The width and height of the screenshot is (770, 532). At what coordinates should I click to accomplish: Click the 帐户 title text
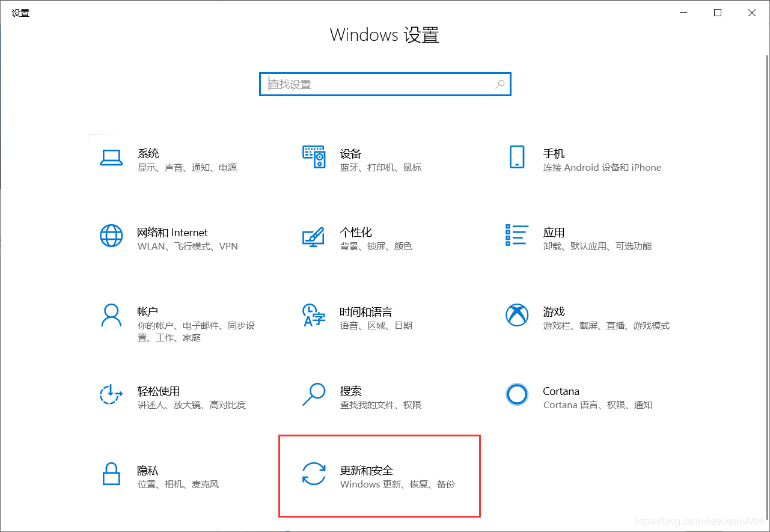(148, 312)
